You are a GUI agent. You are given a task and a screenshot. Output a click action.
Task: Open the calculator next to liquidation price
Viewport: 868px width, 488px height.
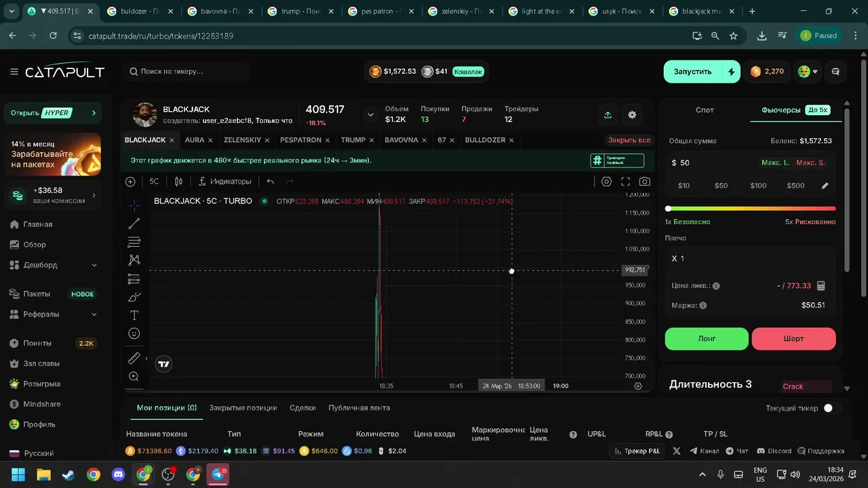point(821,286)
